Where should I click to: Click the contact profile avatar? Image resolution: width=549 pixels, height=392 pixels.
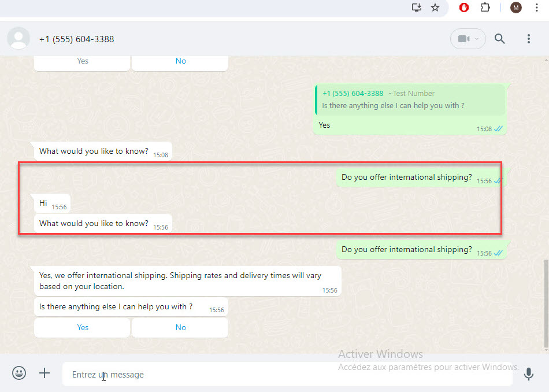[18, 38]
